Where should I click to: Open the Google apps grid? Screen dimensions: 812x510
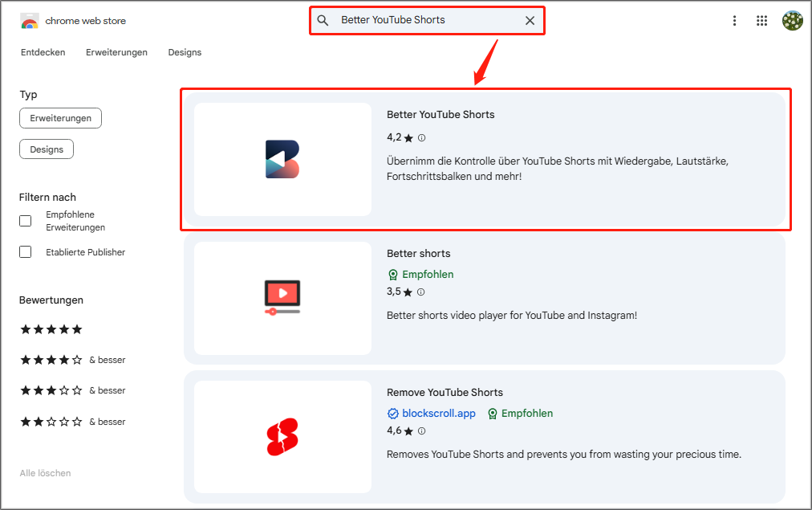[x=761, y=20]
